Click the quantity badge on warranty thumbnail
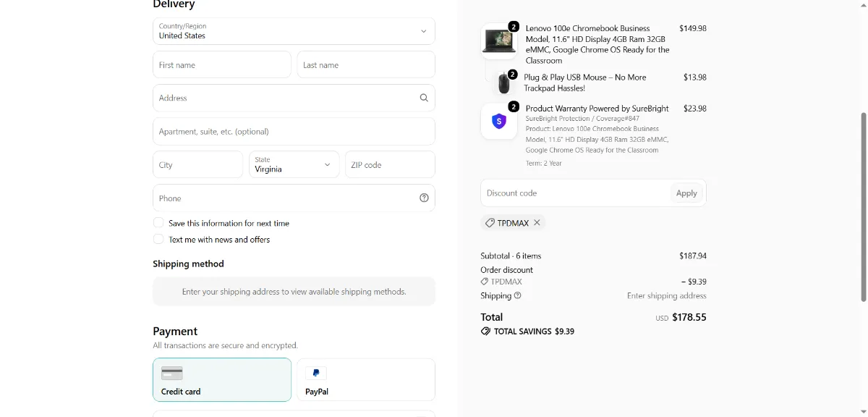This screenshot has height=417, width=868. [x=514, y=107]
